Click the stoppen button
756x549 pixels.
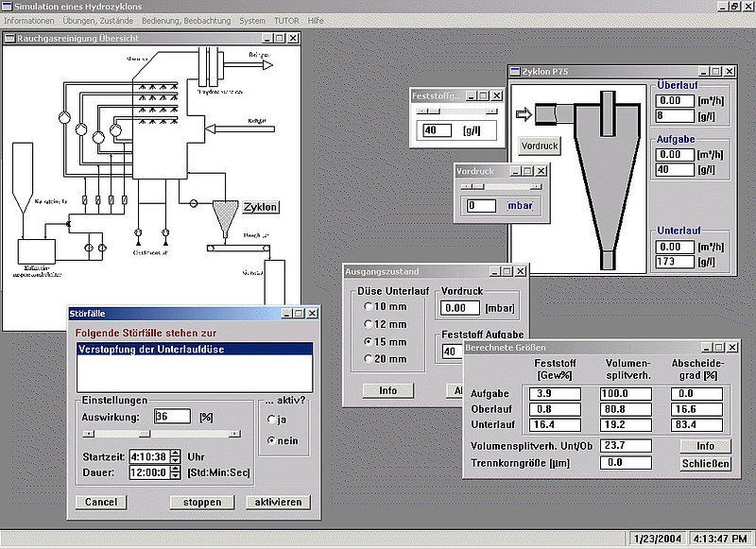(x=202, y=503)
